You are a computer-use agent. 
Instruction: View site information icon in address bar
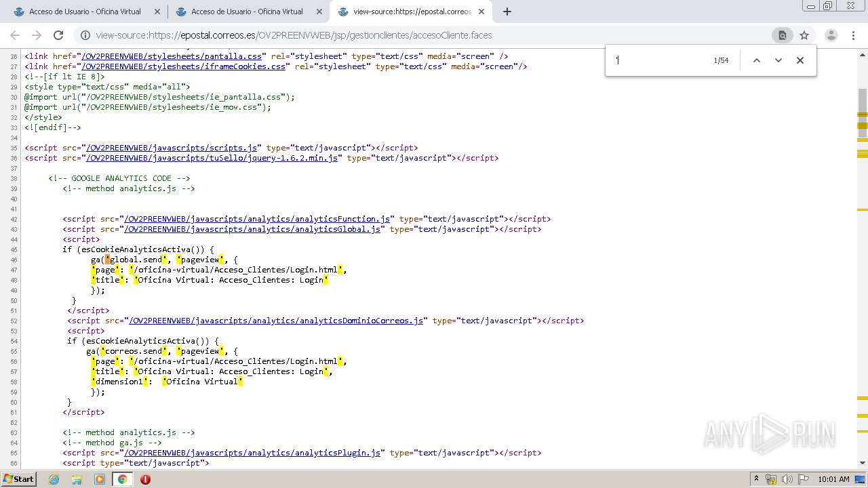(x=85, y=35)
